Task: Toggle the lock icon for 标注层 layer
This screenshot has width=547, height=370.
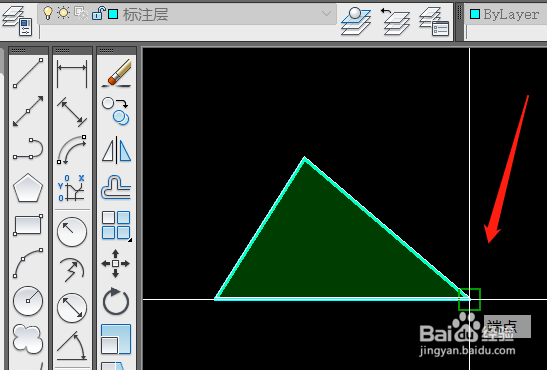Action: (98, 13)
